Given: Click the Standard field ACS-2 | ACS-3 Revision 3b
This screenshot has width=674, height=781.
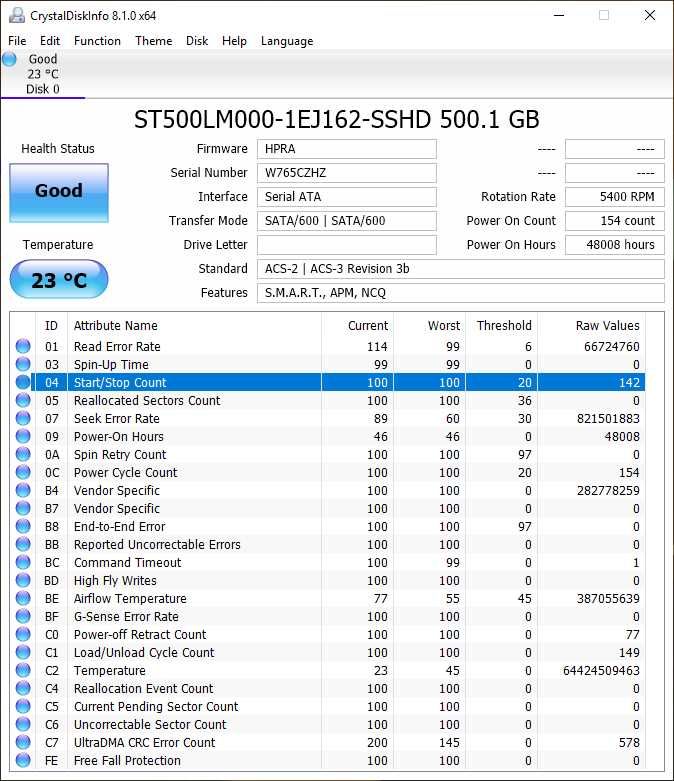Looking at the screenshot, I should (461, 268).
